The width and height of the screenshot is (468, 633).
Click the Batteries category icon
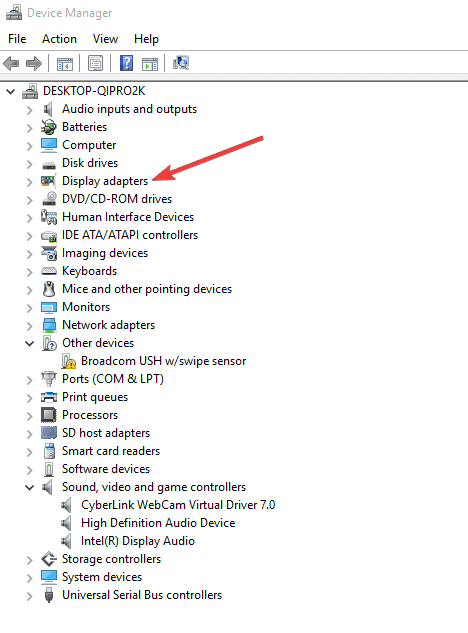48,127
